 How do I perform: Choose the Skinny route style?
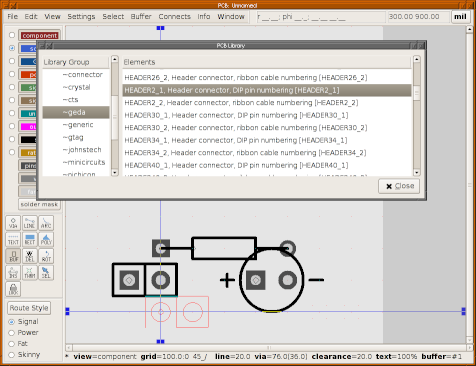click(x=12, y=355)
